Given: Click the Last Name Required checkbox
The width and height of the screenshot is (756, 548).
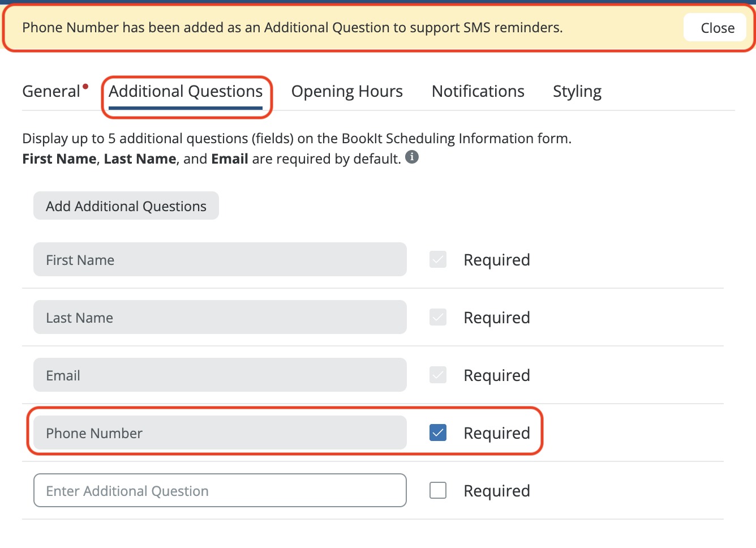Looking at the screenshot, I should click(x=438, y=318).
